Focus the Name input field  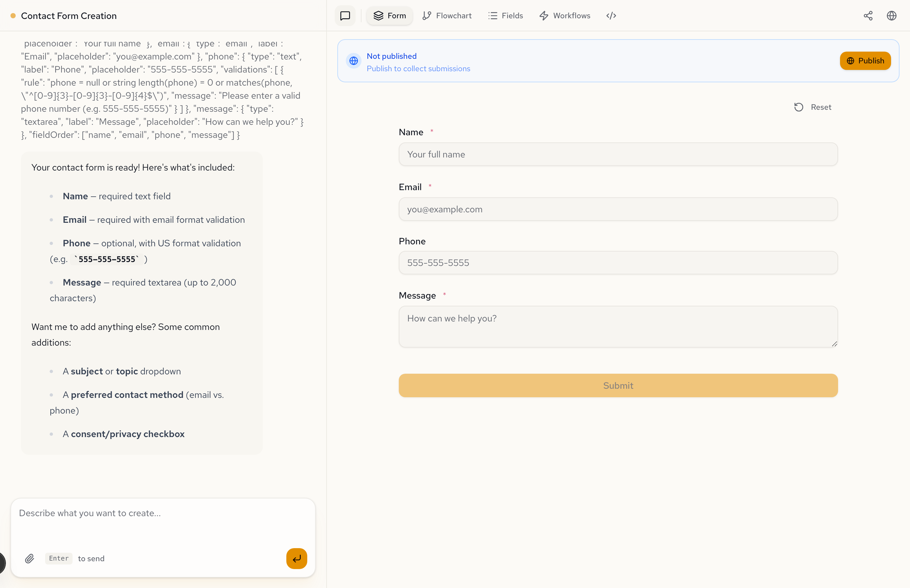[618, 154]
